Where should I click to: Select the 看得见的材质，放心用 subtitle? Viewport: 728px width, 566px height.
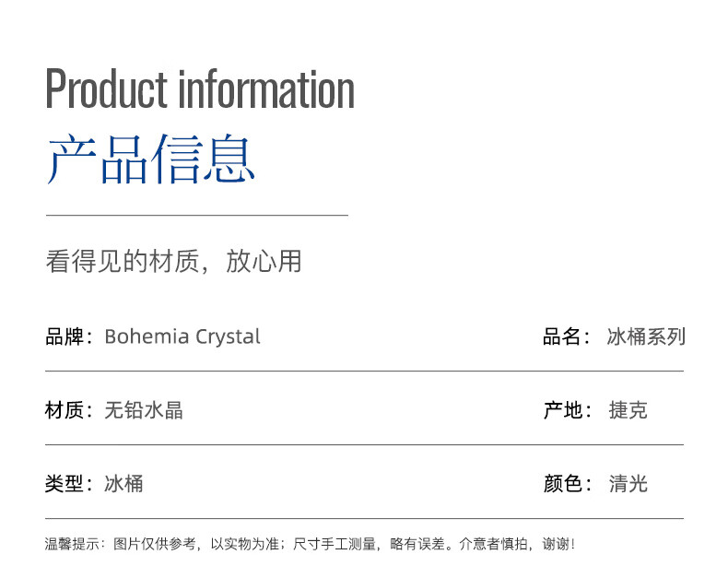tap(173, 262)
